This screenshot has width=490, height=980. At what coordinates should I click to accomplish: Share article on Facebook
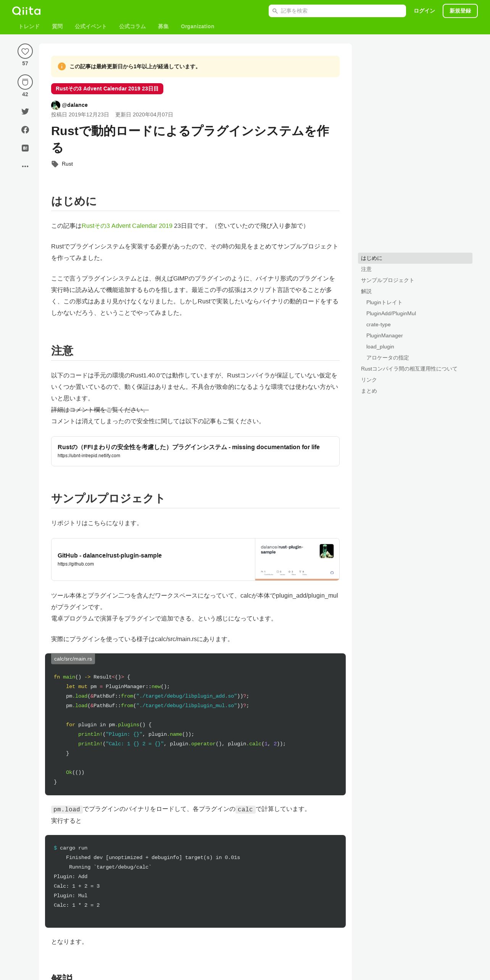[x=25, y=130]
